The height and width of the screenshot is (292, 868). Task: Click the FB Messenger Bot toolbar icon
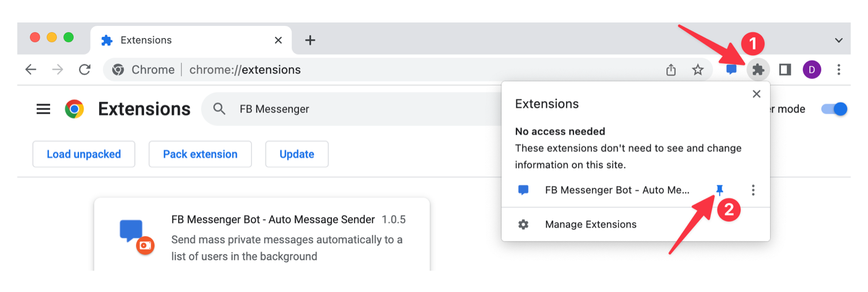[x=731, y=70]
